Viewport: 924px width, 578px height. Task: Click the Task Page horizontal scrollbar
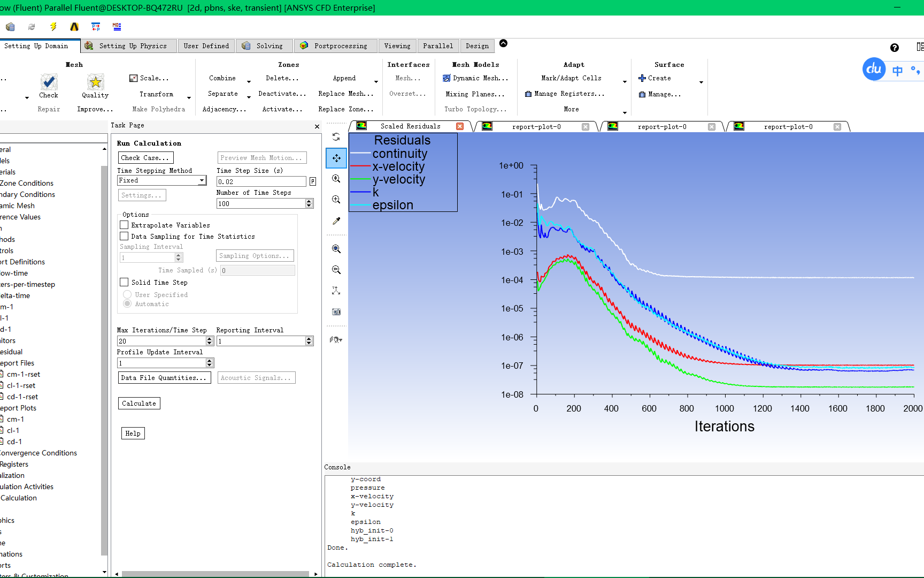click(215, 574)
